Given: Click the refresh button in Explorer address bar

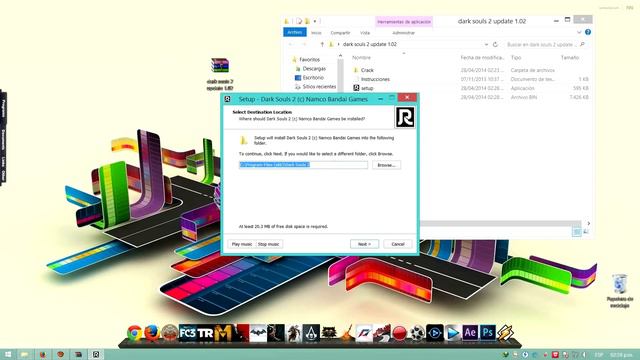Looking at the screenshot, I should [495, 44].
